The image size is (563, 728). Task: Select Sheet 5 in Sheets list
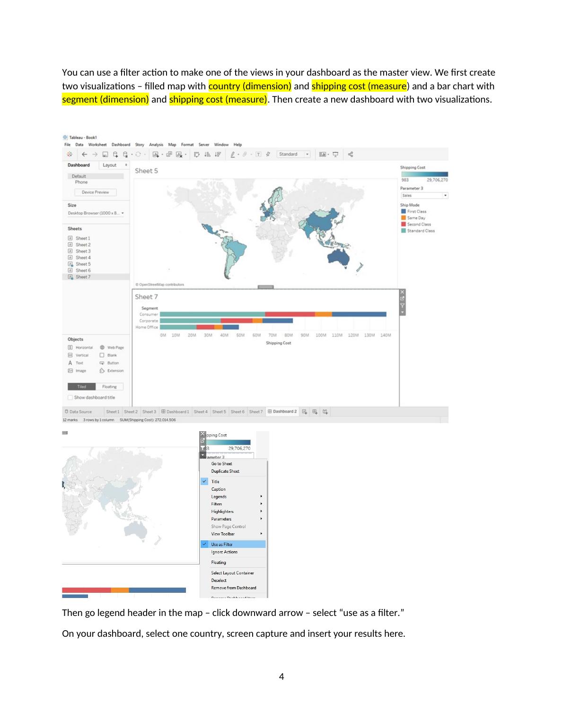[x=83, y=264]
